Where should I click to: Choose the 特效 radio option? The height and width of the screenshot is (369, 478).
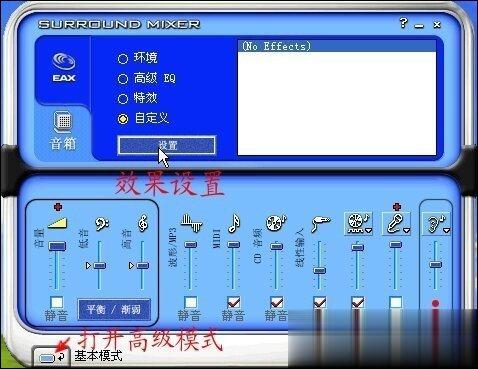point(123,99)
